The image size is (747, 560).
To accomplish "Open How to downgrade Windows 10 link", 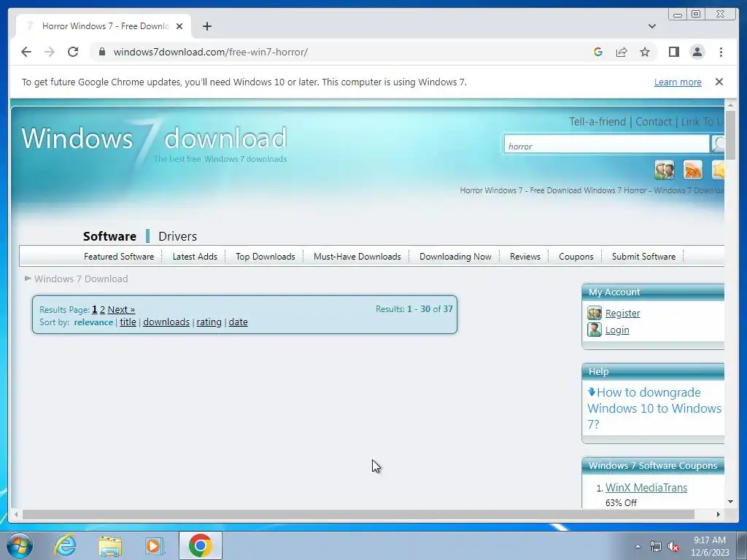I will [654, 408].
